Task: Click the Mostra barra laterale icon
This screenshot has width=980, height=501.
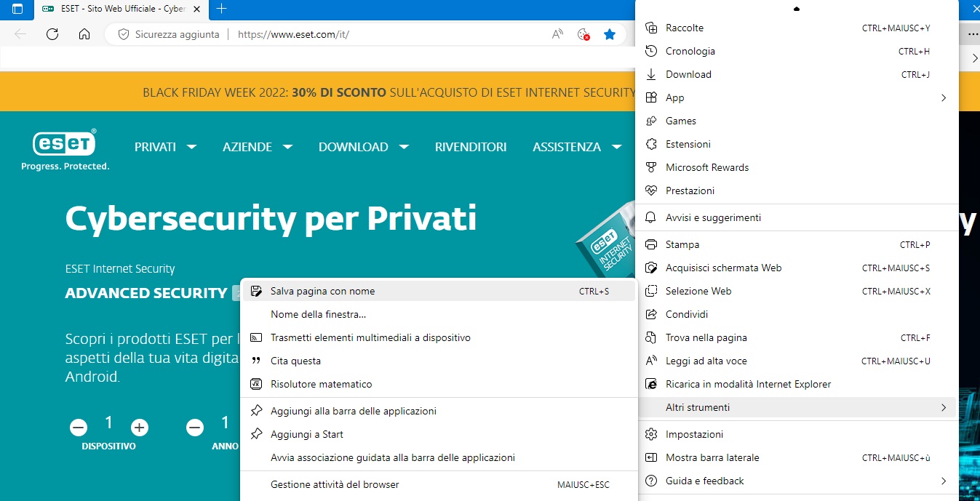Action: pyautogui.click(x=652, y=457)
